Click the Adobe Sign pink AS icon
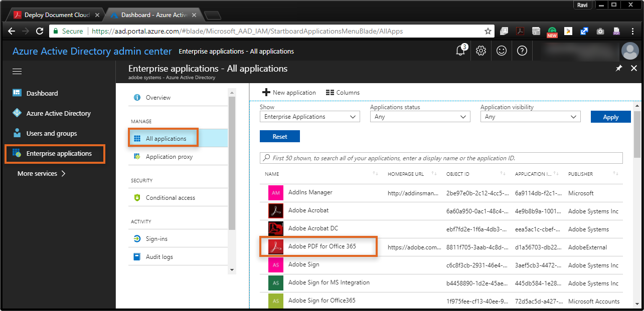This screenshot has width=644, height=311. [276, 265]
